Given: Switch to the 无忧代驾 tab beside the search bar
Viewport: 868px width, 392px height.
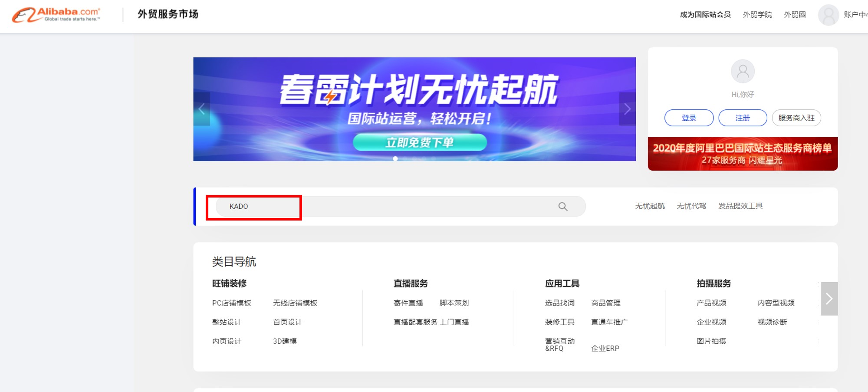Looking at the screenshot, I should click(x=691, y=206).
